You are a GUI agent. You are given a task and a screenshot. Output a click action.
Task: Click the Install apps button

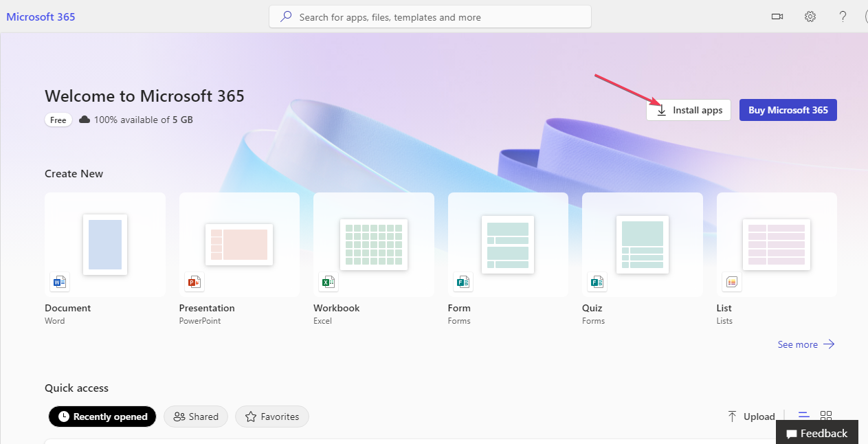point(689,110)
